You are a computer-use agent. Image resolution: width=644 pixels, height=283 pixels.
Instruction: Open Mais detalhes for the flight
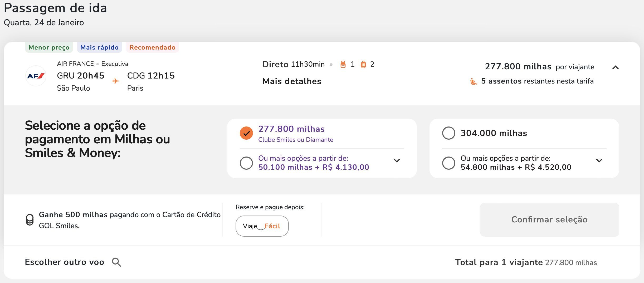coord(292,81)
